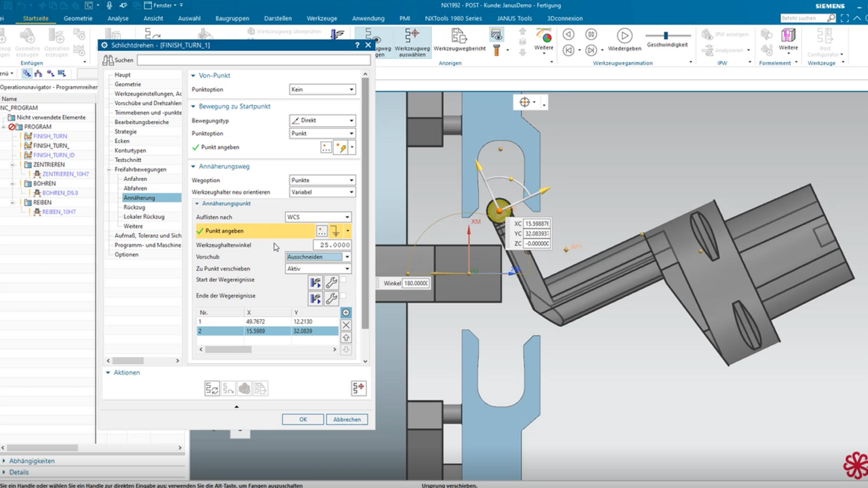The width and height of the screenshot is (868, 488).
Task: Confirm dialog with OK button
Action: click(303, 420)
